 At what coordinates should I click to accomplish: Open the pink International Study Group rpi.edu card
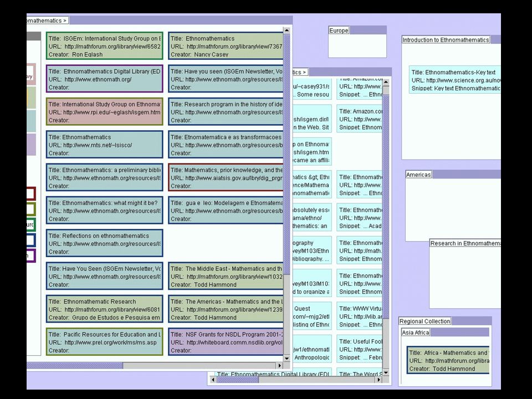tap(105, 111)
